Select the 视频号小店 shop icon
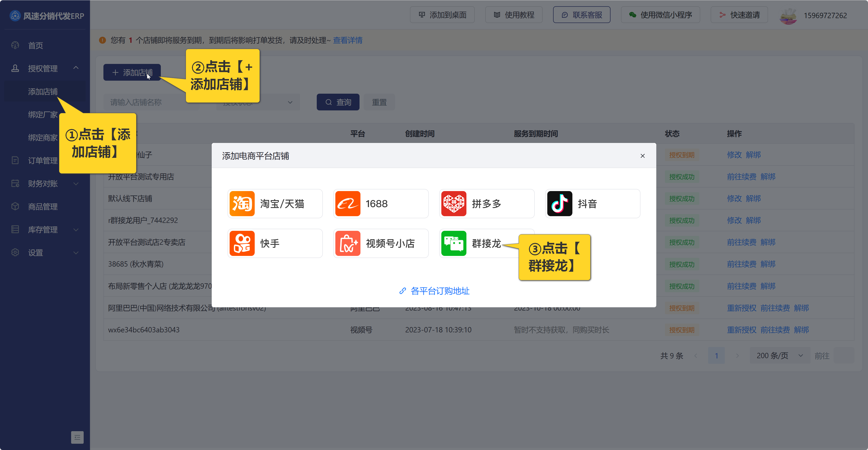Image resolution: width=868 pixels, height=450 pixels. pyautogui.click(x=348, y=243)
